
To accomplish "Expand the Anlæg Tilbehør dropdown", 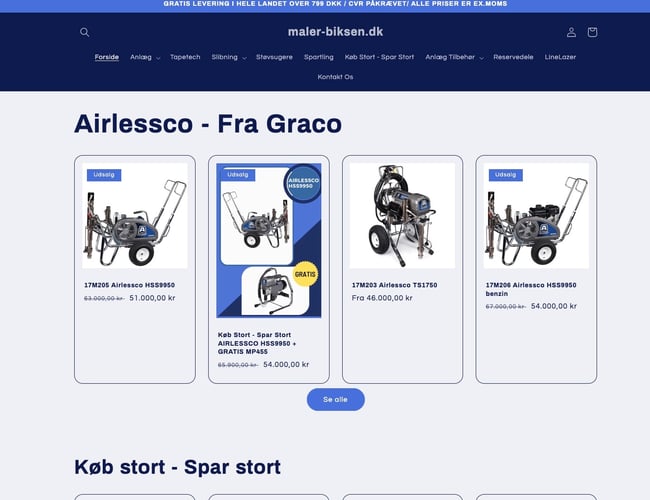I will pos(454,57).
